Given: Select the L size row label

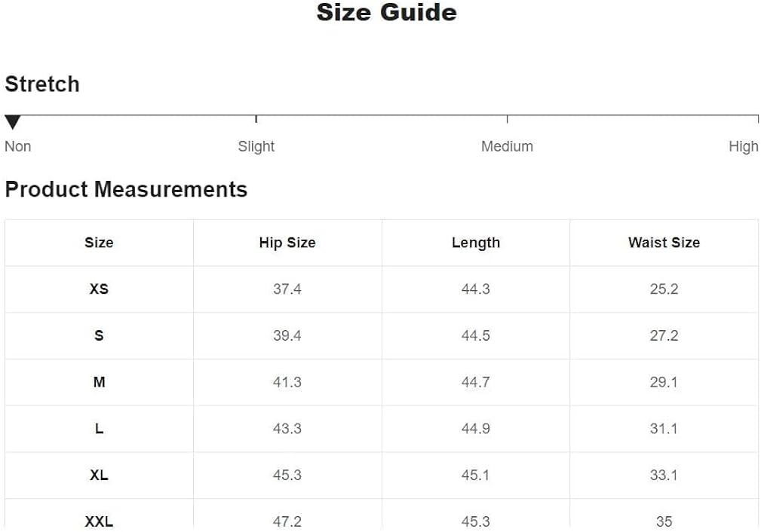Looking at the screenshot, I should pyautogui.click(x=99, y=429).
